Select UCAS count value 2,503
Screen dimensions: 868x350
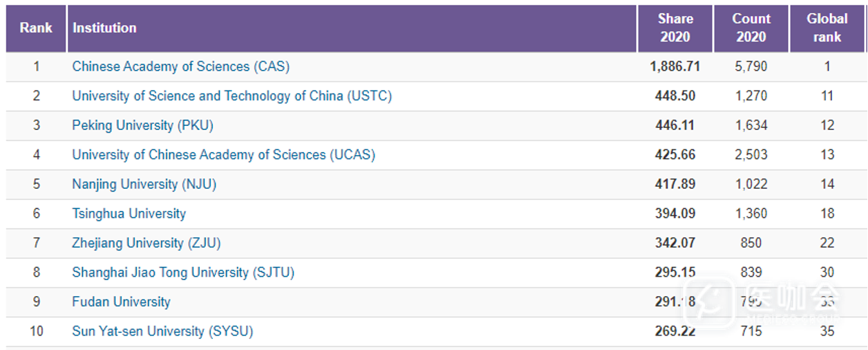tap(751, 155)
